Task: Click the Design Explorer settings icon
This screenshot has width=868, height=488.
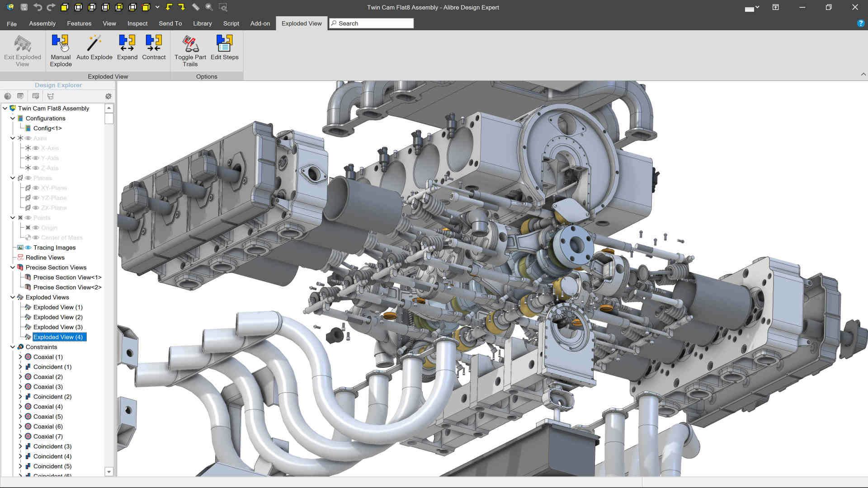Action: [x=108, y=96]
